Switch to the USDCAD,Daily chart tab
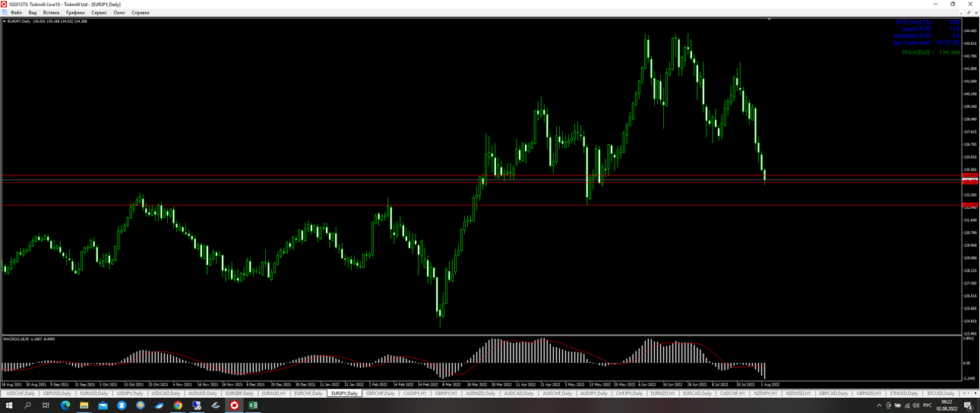The image size is (980, 413). (166, 393)
